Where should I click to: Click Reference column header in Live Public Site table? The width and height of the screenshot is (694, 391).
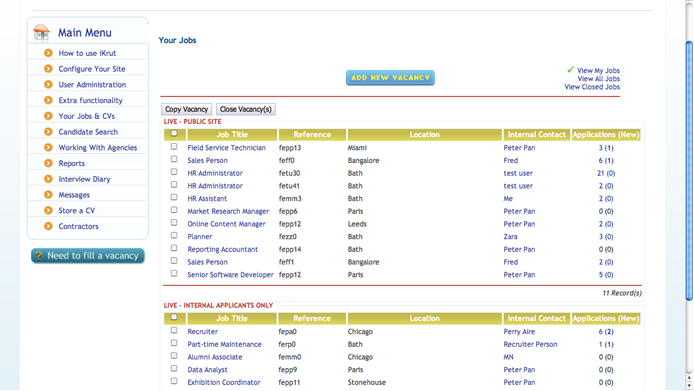pyautogui.click(x=312, y=135)
